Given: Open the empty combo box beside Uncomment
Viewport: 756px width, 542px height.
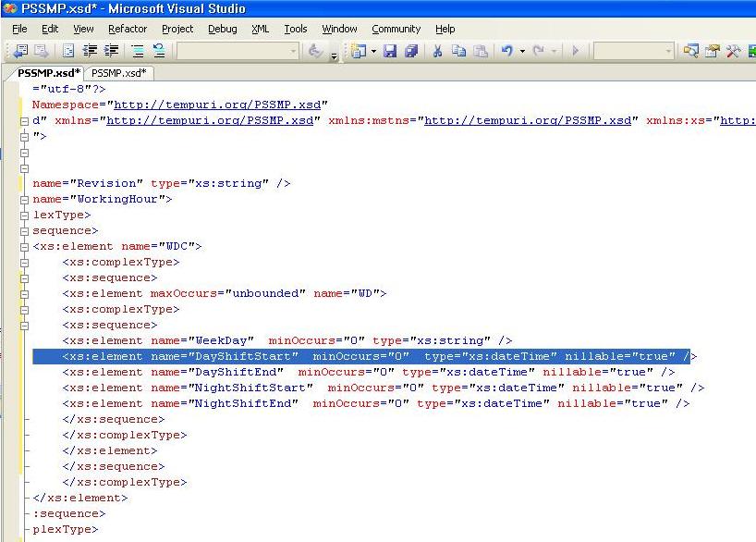Looking at the screenshot, I should click(x=238, y=50).
